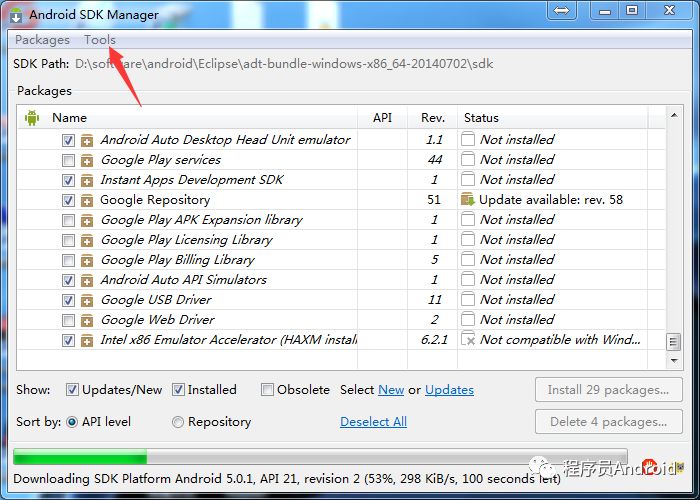Uncheck Instant Apps Development SDK
Image resolution: width=700 pixels, height=500 pixels.
click(x=68, y=180)
